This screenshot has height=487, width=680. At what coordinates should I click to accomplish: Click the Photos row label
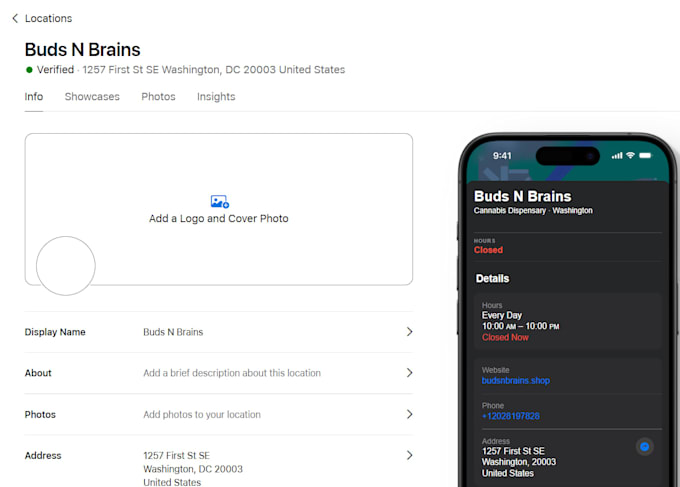[40, 415]
